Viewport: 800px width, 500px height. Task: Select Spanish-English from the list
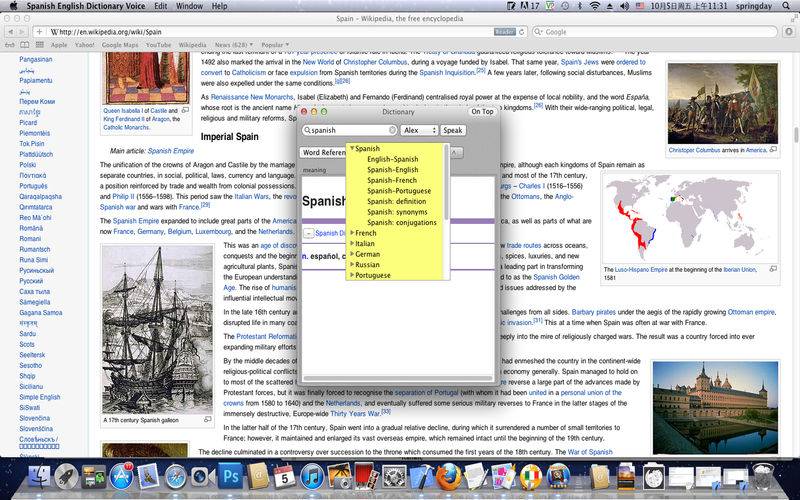[x=392, y=170]
